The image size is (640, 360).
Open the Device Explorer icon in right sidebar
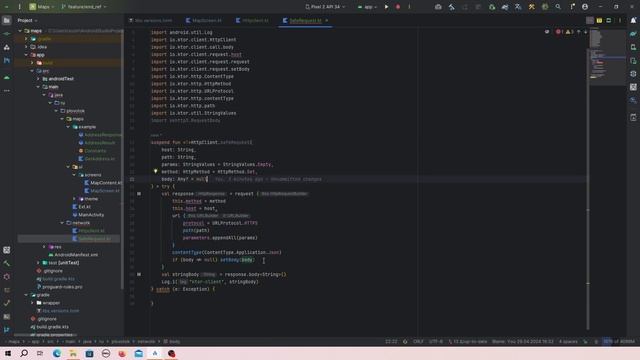(x=633, y=118)
